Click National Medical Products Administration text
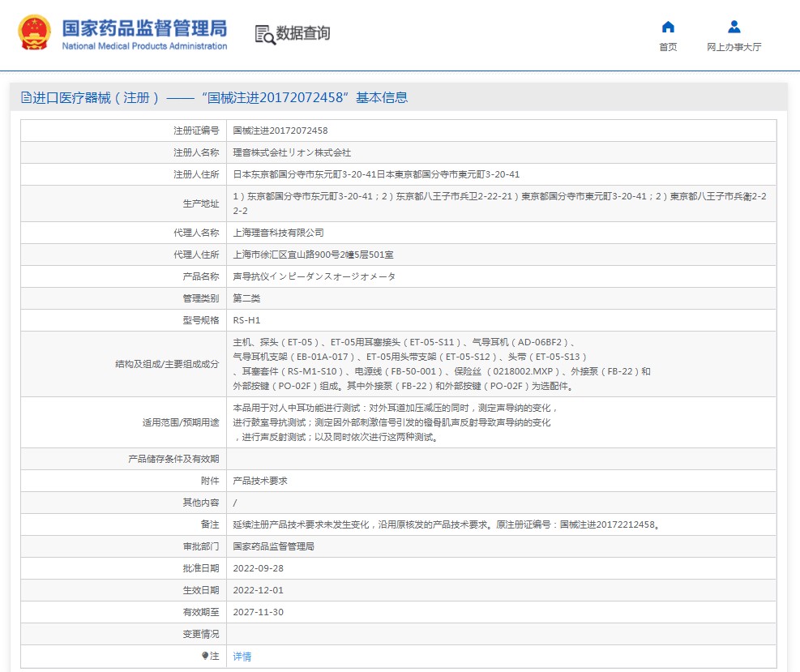800x672 pixels. point(144,46)
